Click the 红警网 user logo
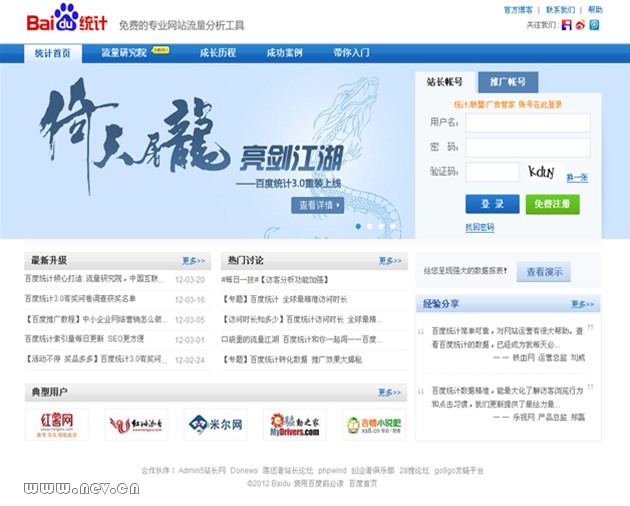 [57, 424]
